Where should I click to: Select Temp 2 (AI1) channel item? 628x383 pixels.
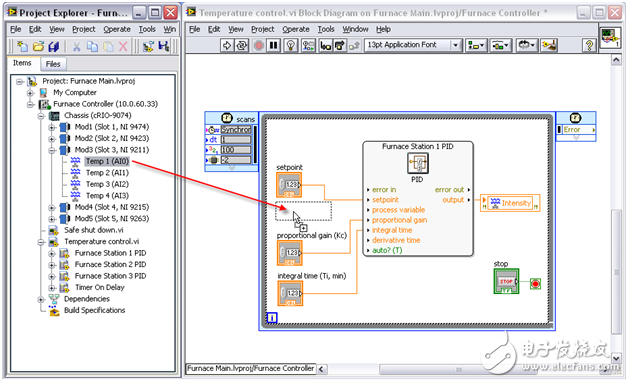(107, 173)
